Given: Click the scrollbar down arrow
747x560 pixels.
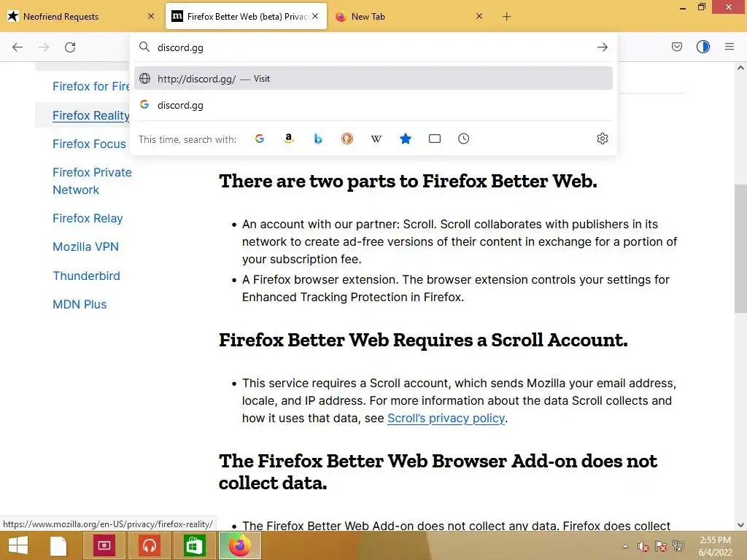Looking at the screenshot, I should [740, 525].
